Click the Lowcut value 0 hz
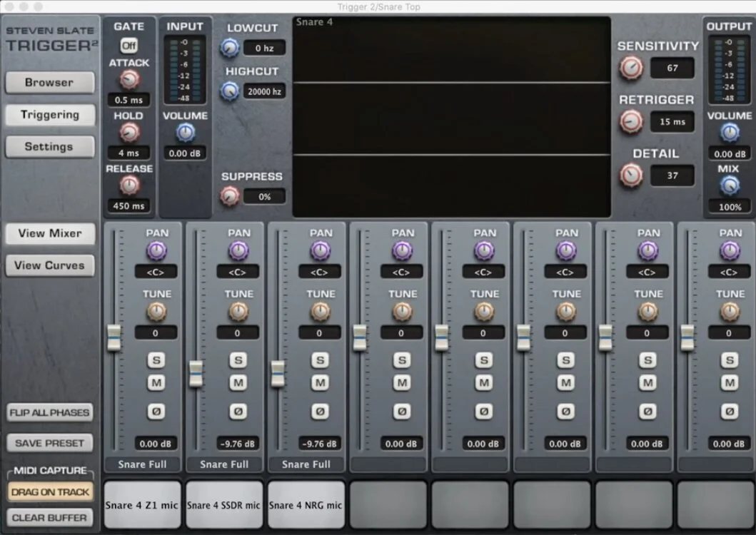This screenshot has width=756, height=535. click(264, 48)
